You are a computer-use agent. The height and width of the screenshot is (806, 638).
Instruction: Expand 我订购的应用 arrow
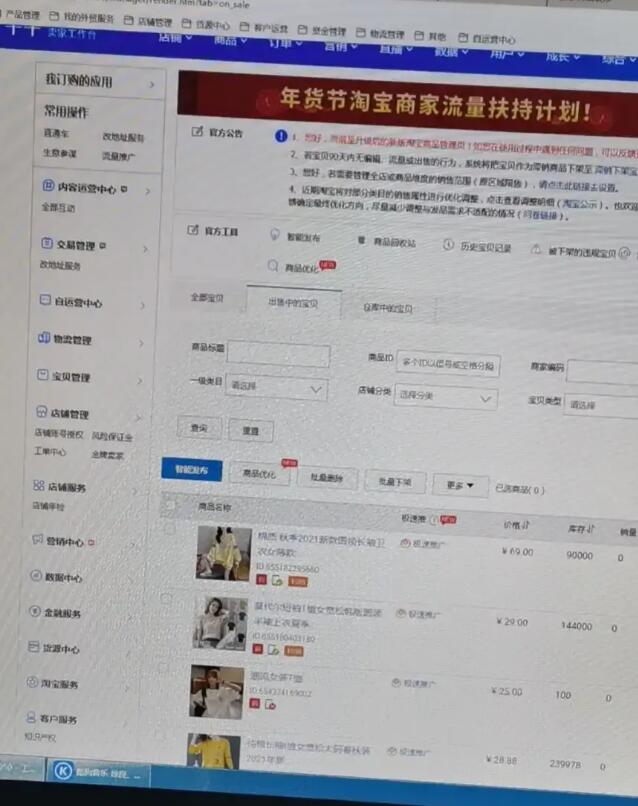152,84
